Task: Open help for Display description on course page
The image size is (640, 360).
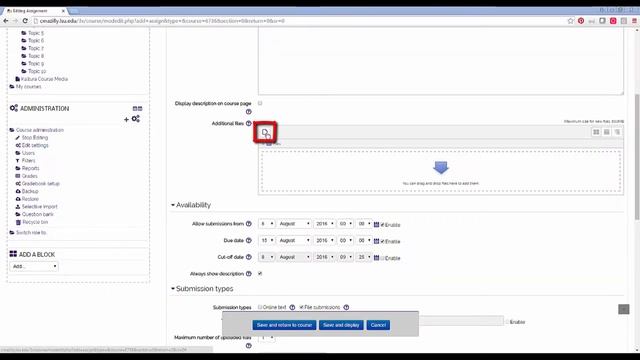Action: 249,112
